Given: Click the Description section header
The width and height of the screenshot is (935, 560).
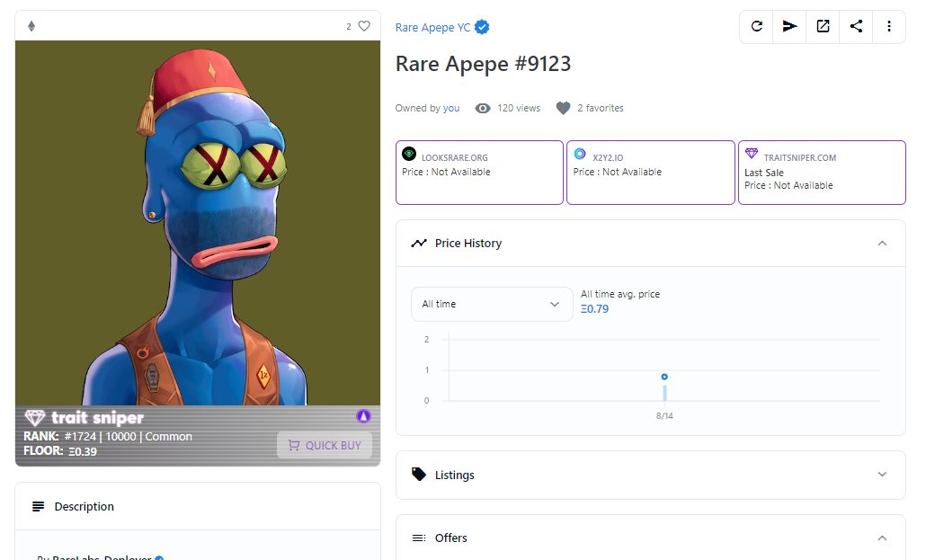Looking at the screenshot, I should click(x=198, y=506).
